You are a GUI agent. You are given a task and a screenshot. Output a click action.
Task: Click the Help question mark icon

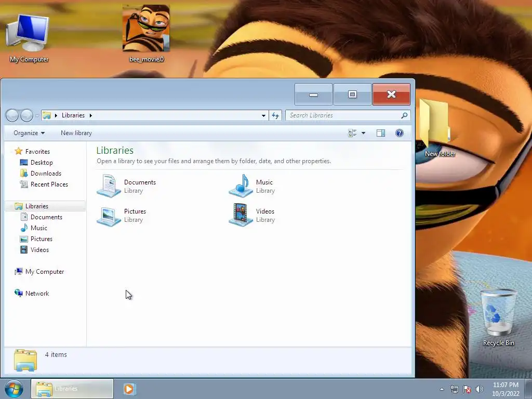click(400, 133)
